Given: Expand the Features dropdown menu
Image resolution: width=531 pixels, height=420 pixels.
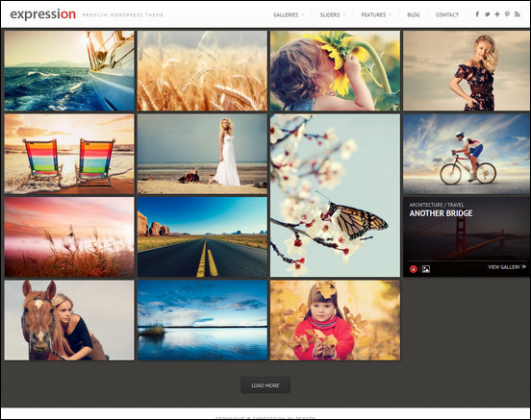Looking at the screenshot, I should pos(376,14).
